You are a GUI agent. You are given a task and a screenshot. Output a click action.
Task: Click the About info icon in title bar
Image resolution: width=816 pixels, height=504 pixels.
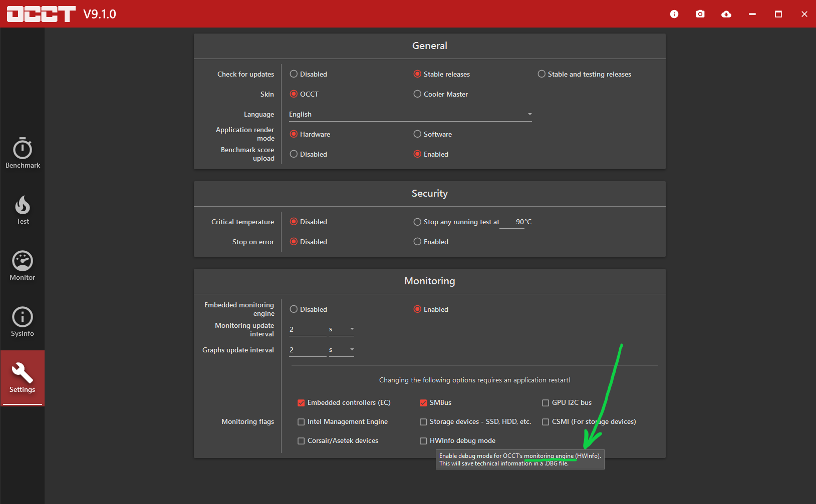[674, 14]
